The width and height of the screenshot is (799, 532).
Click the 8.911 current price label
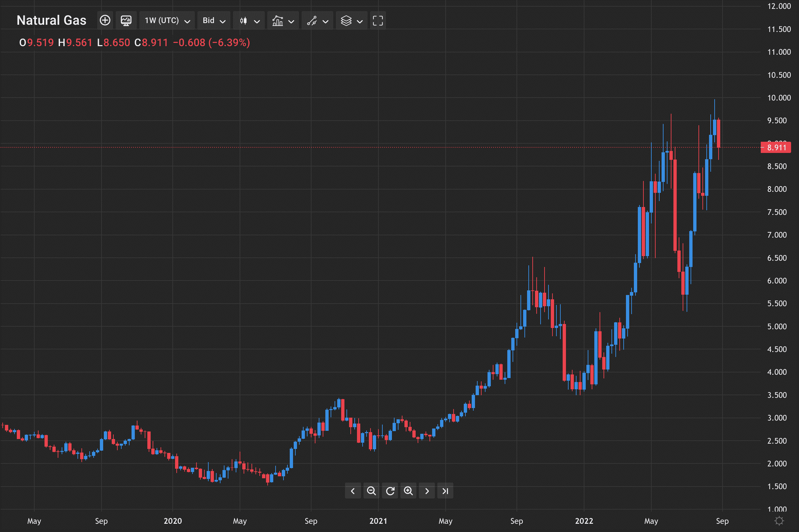(x=776, y=147)
